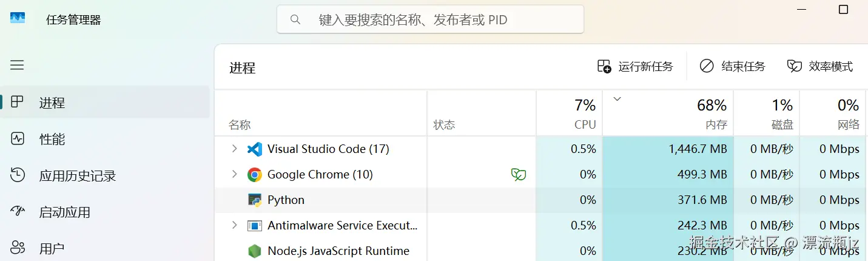Select the Google Chrome (10) row
Screen dimensions: 868x261
(x=541, y=174)
